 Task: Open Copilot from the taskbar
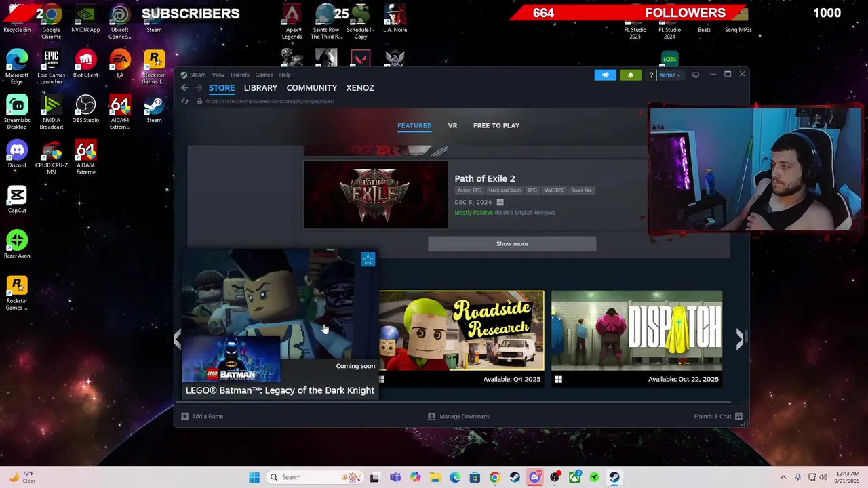click(415, 477)
